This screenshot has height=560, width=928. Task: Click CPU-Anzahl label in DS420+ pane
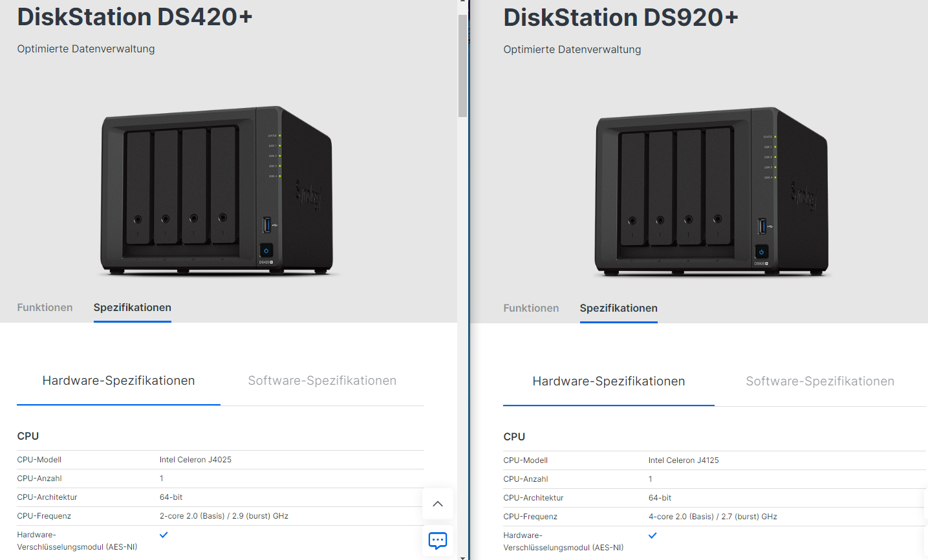[x=39, y=479]
